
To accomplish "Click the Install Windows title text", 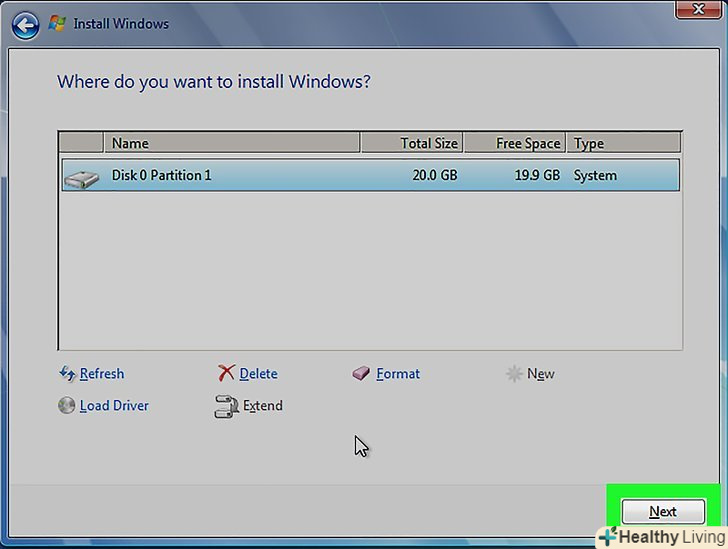I will 121,24.
